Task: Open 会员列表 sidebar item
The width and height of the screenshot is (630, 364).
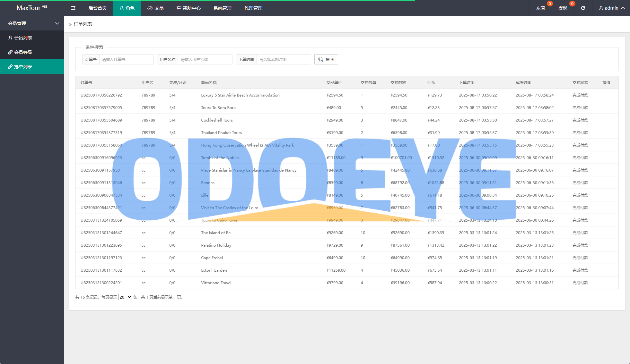Action: pos(23,38)
